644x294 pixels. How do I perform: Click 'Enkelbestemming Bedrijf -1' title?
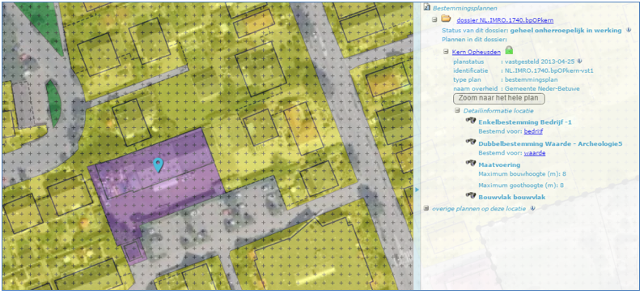coord(525,122)
